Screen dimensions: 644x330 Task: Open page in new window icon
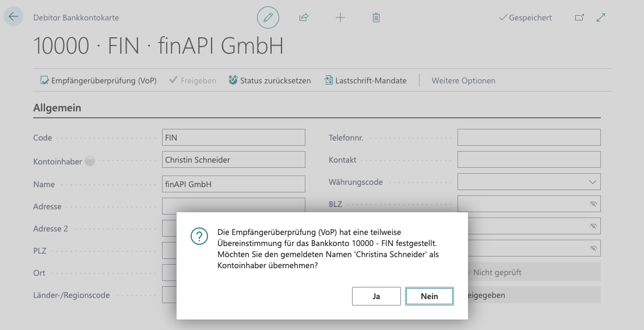point(579,17)
